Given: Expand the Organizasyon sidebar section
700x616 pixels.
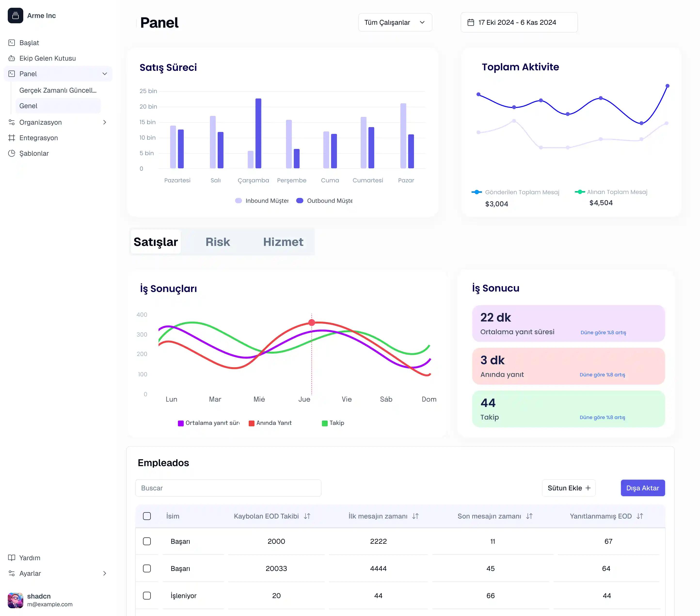Looking at the screenshot, I should (x=104, y=122).
